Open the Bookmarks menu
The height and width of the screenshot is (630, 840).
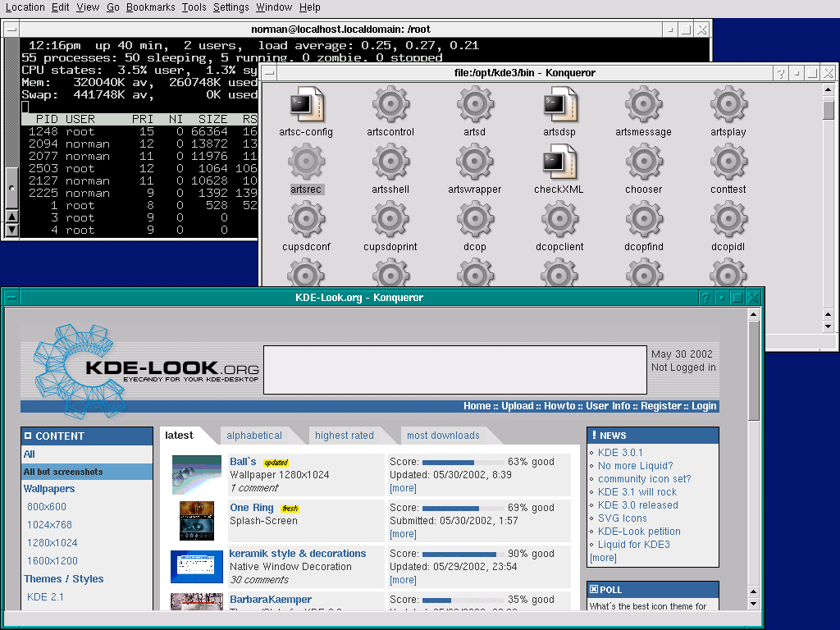click(x=151, y=7)
